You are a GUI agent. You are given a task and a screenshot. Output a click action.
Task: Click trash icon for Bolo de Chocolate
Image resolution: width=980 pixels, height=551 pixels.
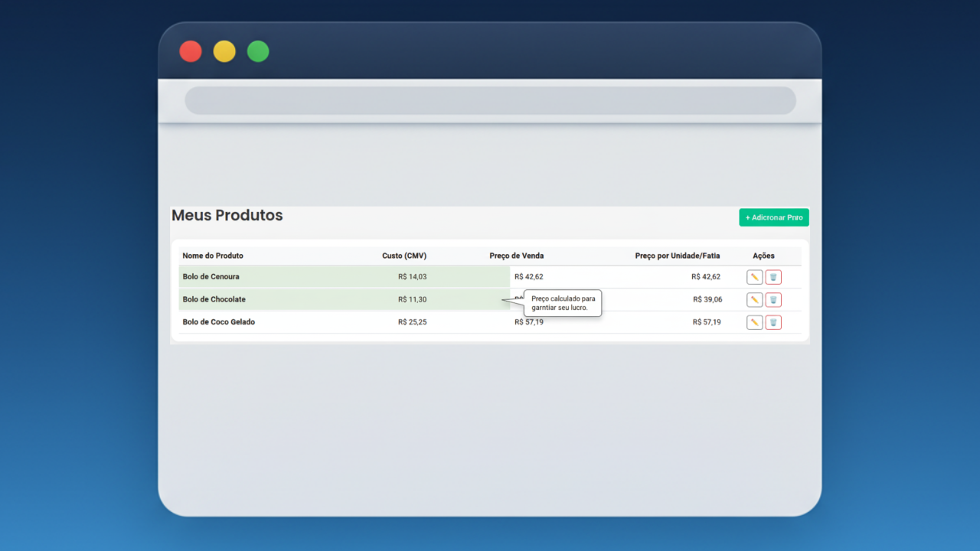point(773,300)
